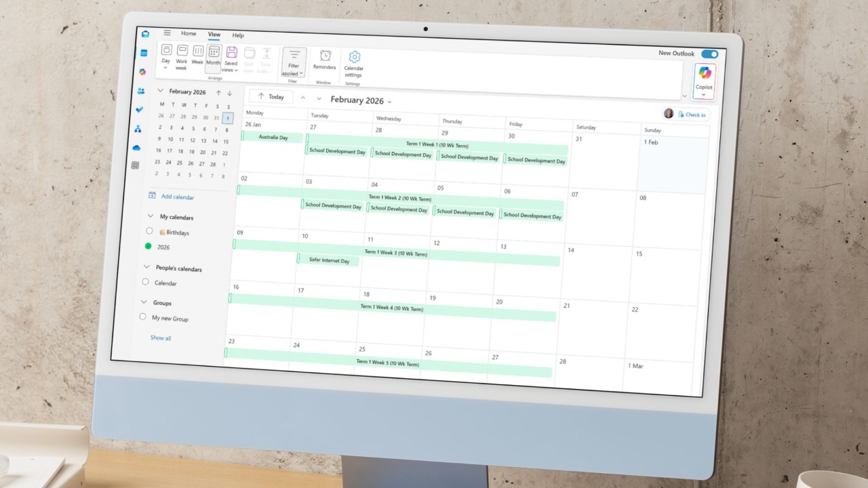Select the View tab
Viewport: 868px width, 488px height.
[x=214, y=35]
